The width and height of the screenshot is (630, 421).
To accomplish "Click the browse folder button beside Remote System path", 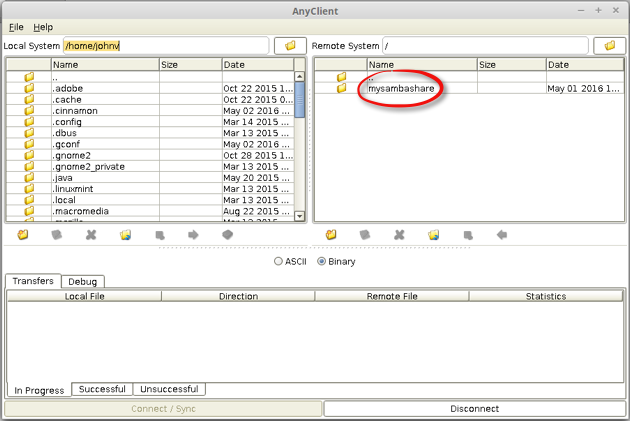I will [609, 46].
